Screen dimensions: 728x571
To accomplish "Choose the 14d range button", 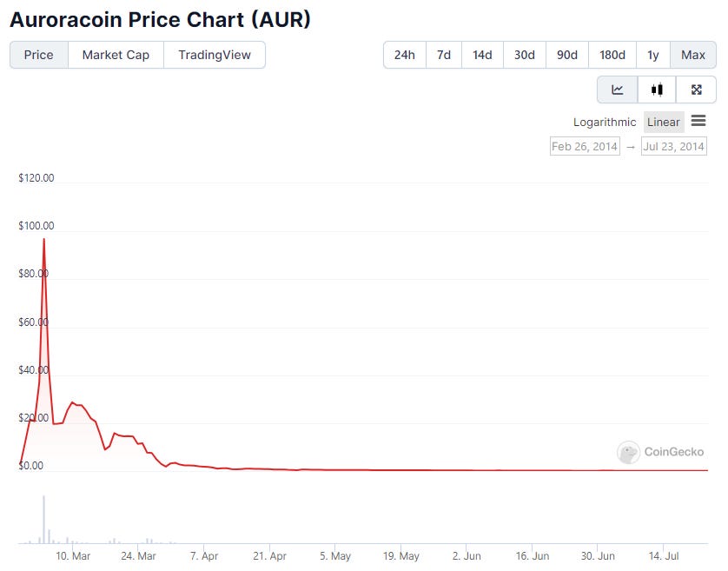I will [x=482, y=55].
